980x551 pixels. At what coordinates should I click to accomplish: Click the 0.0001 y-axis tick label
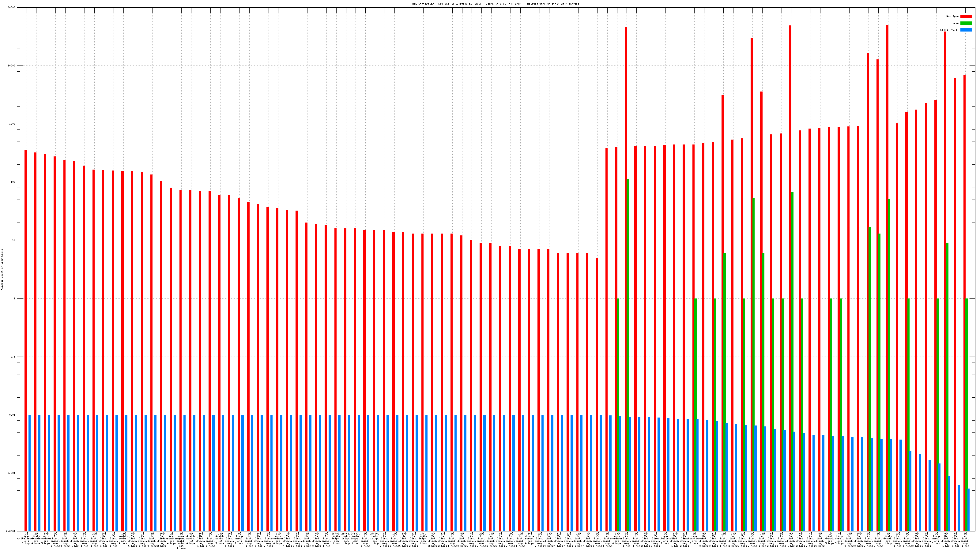[11, 531]
